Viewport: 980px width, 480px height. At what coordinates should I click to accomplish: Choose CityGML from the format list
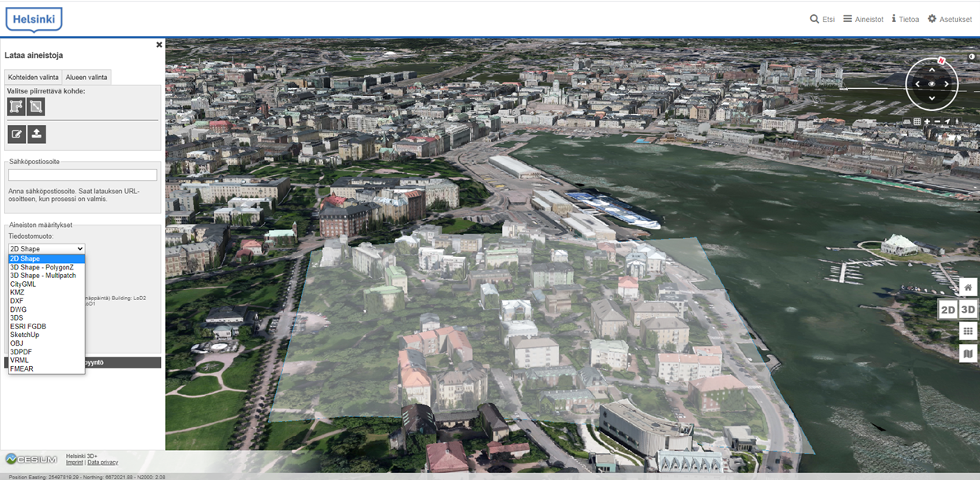coord(23,284)
